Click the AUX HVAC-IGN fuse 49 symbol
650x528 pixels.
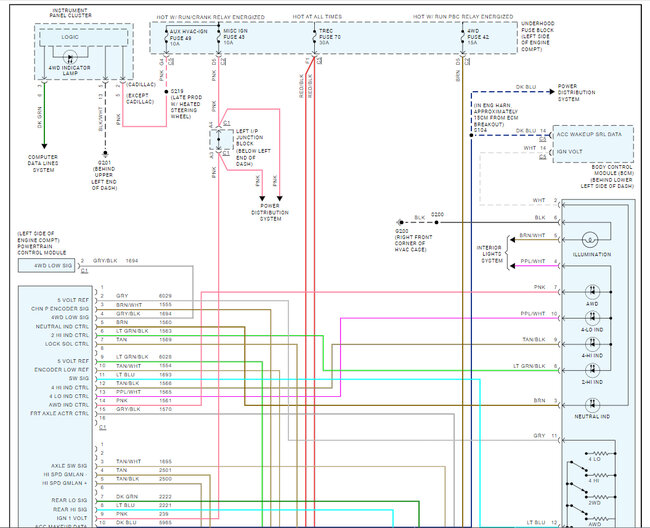point(167,38)
